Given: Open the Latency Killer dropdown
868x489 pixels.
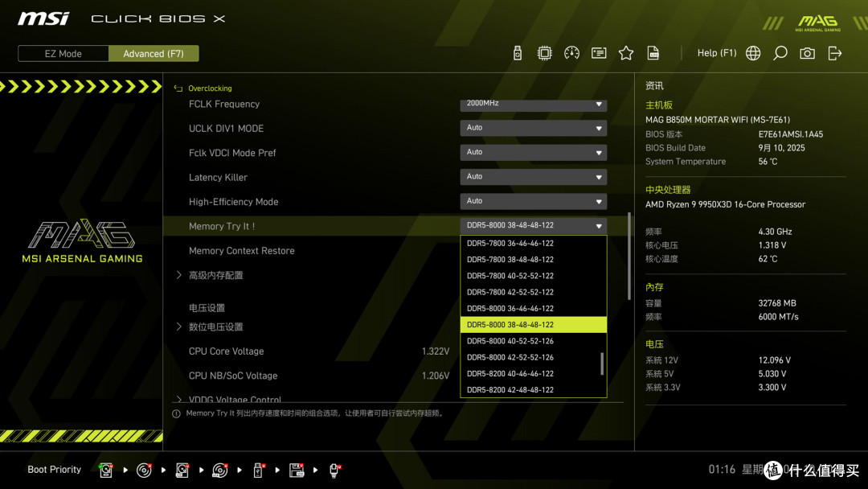Looking at the screenshot, I should point(533,177).
